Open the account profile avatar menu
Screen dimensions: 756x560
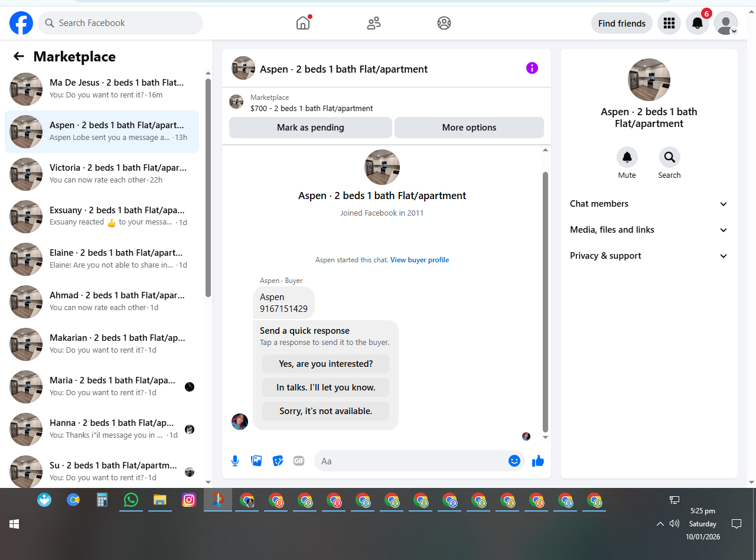click(x=726, y=23)
